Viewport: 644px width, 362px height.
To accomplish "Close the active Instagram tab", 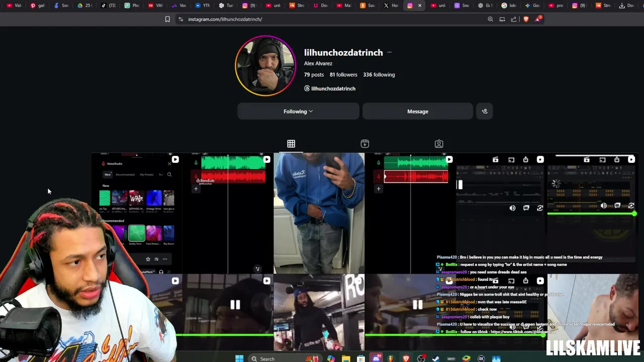I will click(420, 6).
